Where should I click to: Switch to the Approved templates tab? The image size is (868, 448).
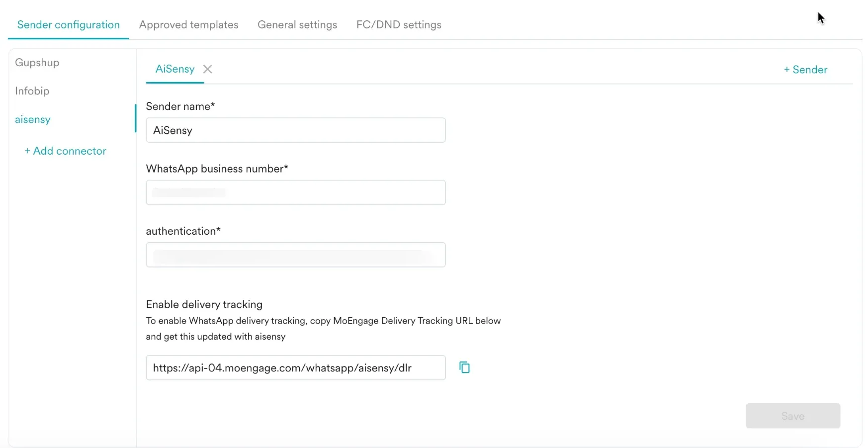pos(188,24)
